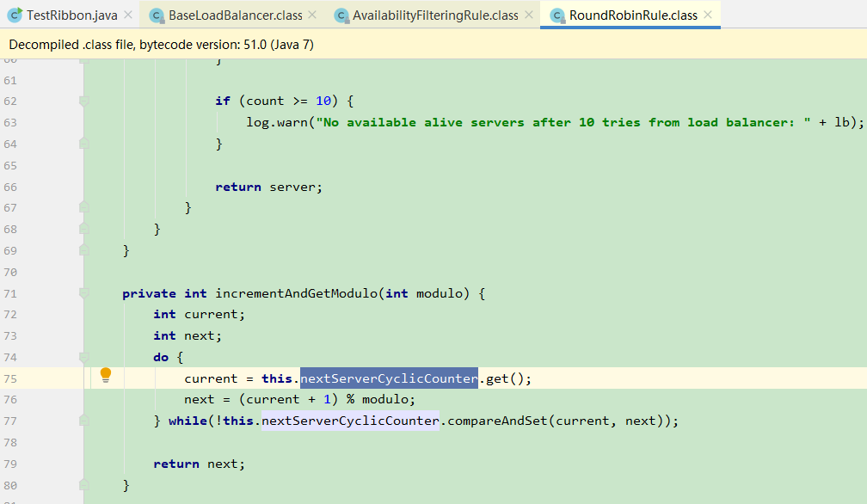The width and height of the screenshot is (867, 504).
Task: Open the yellow lightbulb intention actions on line 75
Action: point(106,375)
